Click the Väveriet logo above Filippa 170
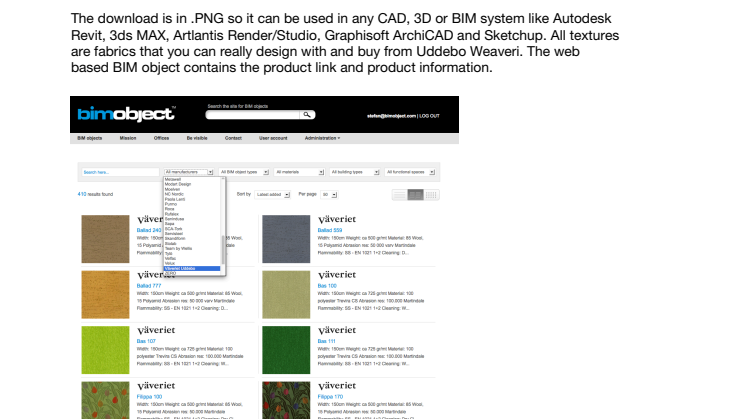This screenshot has height=419, width=746. pos(337,386)
